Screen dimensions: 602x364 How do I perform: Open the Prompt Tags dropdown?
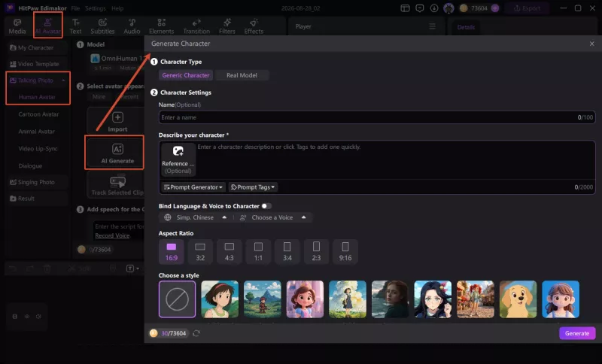(253, 187)
